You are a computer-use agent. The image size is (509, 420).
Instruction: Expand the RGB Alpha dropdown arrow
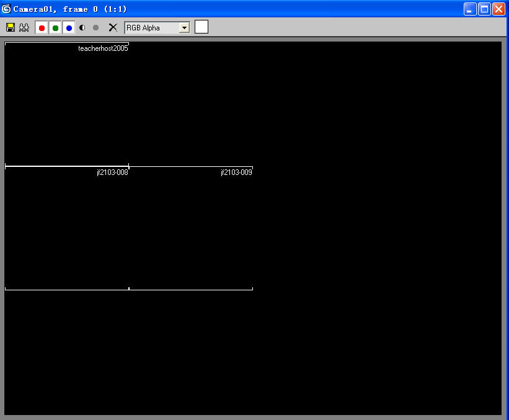pos(184,28)
